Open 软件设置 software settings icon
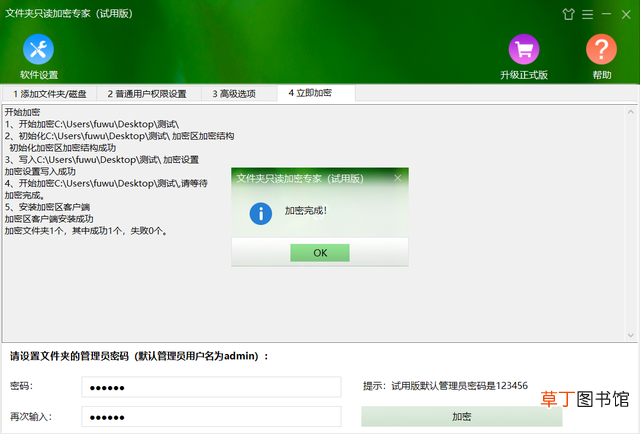The width and height of the screenshot is (640, 434). (x=38, y=49)
